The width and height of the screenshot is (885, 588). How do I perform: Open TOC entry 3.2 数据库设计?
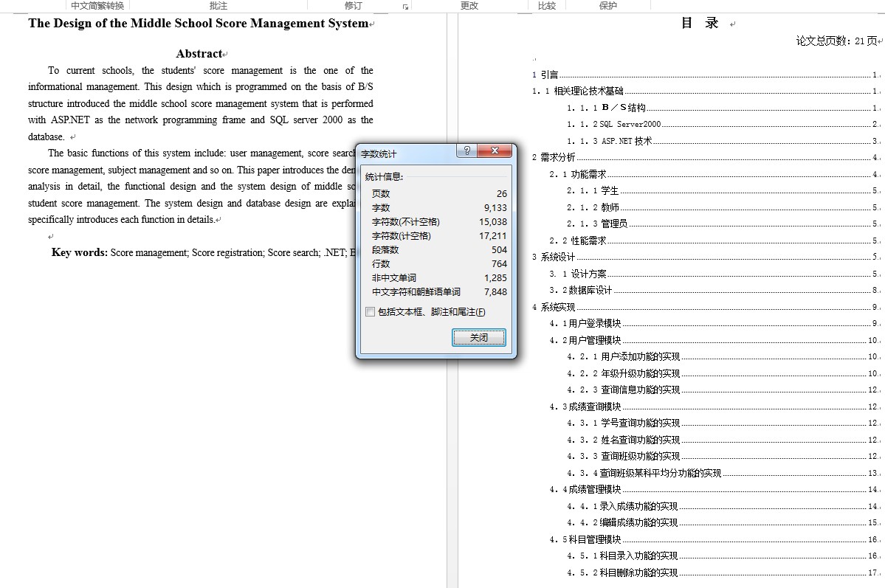714,291
